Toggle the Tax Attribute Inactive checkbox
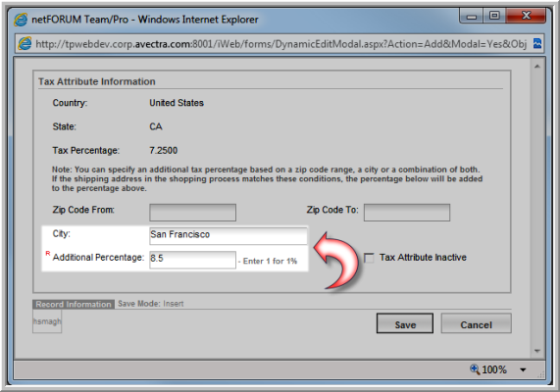This screenshot has height=392, width=560. pyautogui.click(x=369, y=258)
